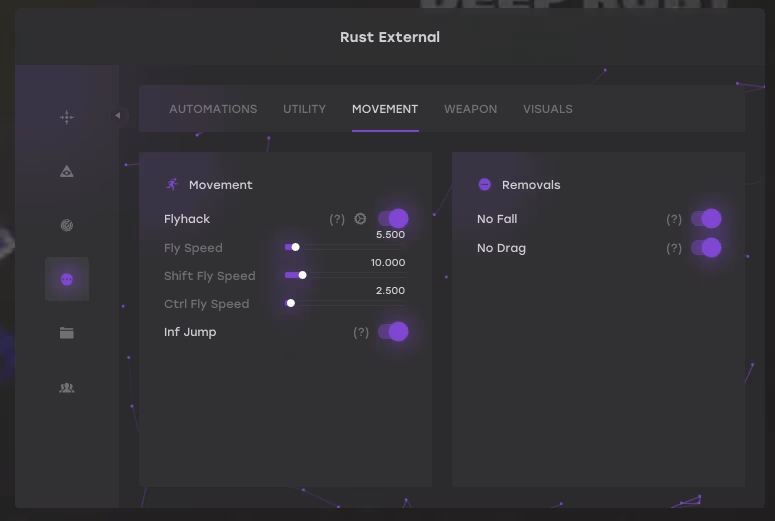Open Flyhack settings gear icon

(361, 219)
